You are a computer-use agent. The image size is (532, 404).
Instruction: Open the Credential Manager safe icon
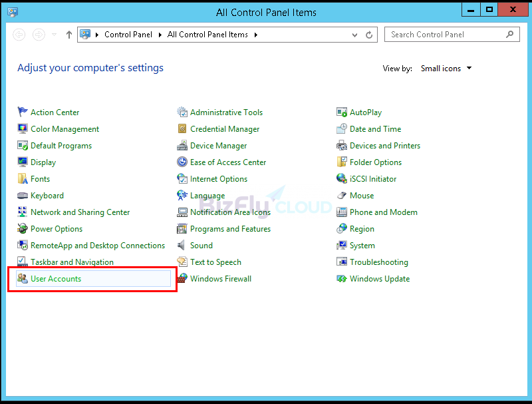click(182, 128)
